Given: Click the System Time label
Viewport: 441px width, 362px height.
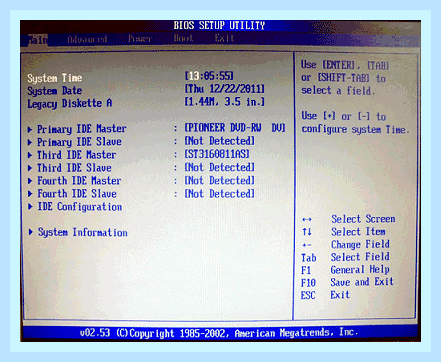Looking at the screenshot, I should pos(55,79).
